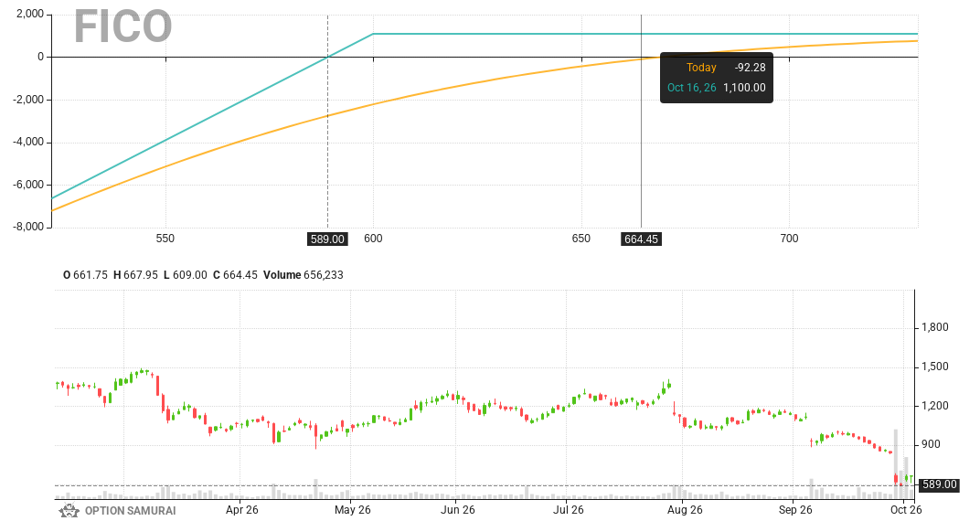The width and height of the screenshot is (980, 521).
Task: Click the Aug 26 date axis label
Action: click(685, 510)
